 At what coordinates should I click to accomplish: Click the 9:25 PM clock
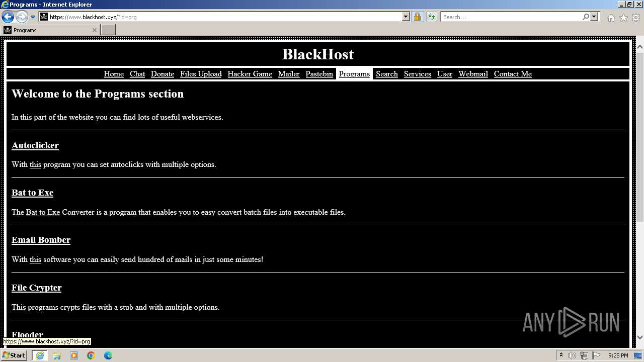pyautogui.click(x=618, y=355)
